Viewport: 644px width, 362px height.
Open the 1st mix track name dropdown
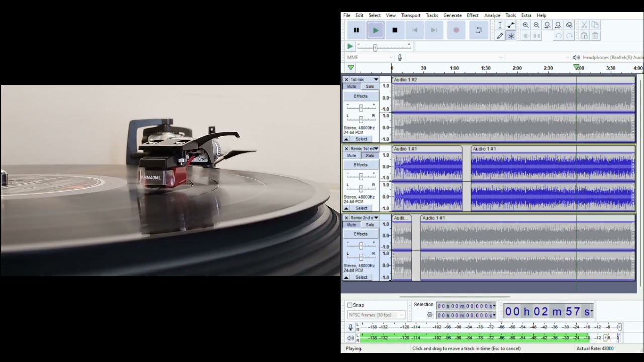tap(376, 80)
